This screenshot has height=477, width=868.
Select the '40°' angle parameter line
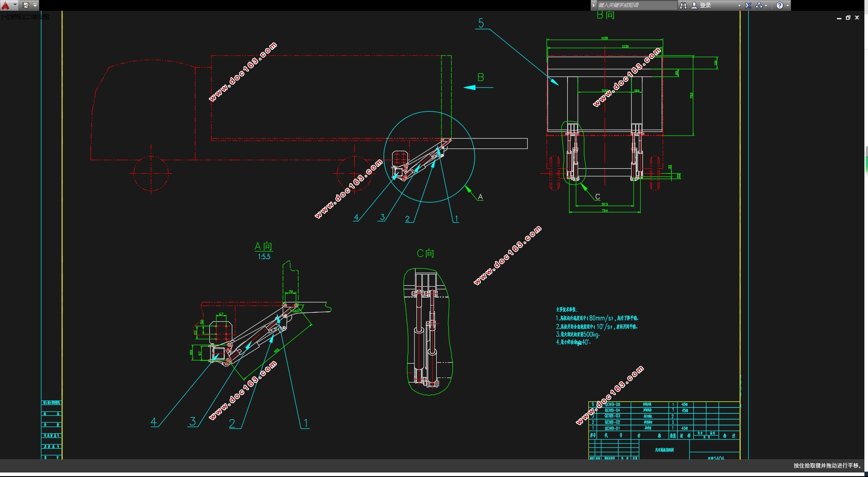[573, 342]
